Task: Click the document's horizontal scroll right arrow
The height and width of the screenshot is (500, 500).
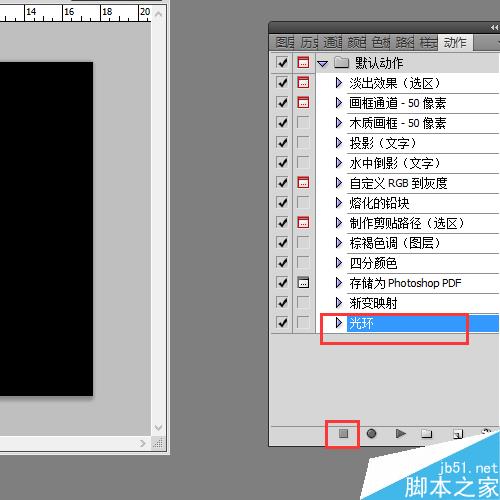Action: pyautogui.click(x=143, y=443)
